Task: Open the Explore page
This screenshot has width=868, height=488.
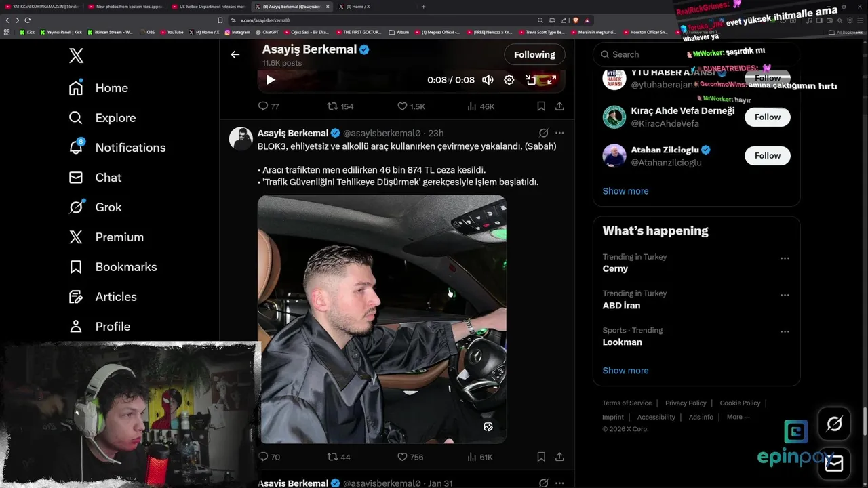Action: (102, 118)
